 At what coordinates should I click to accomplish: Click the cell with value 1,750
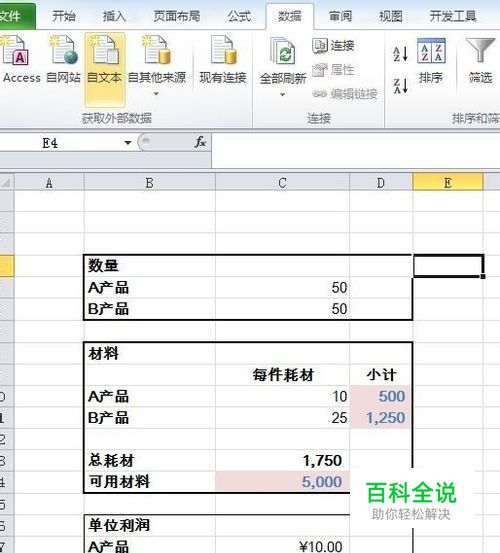(282, 461)
